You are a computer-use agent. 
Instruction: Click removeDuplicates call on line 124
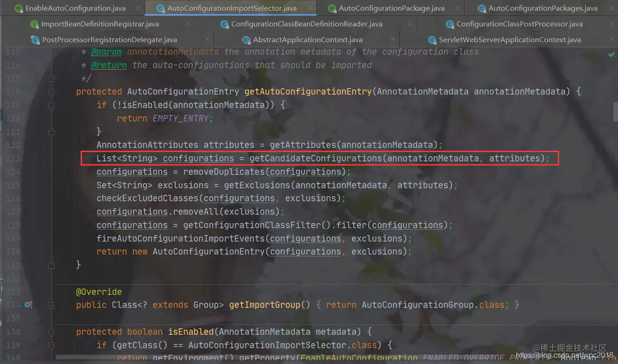pos(224,172)
